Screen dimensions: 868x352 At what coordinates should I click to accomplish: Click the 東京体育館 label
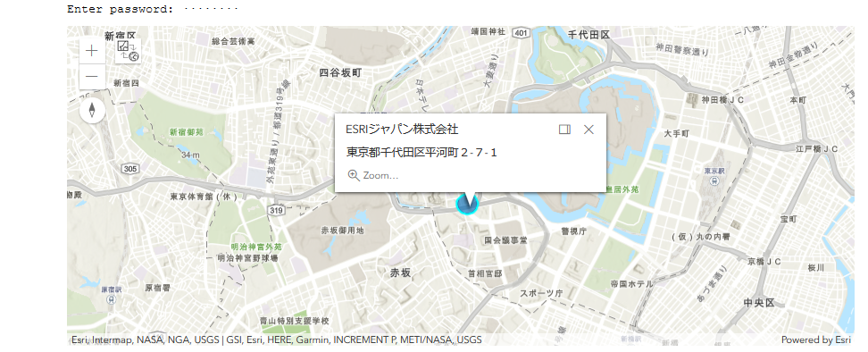pyautogui.click(x=204, y=197)
